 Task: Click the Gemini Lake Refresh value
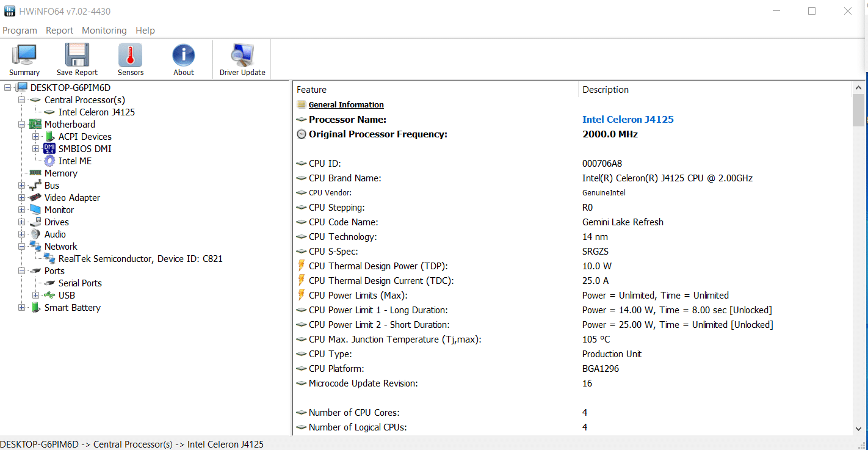click(x=623, y=222)
